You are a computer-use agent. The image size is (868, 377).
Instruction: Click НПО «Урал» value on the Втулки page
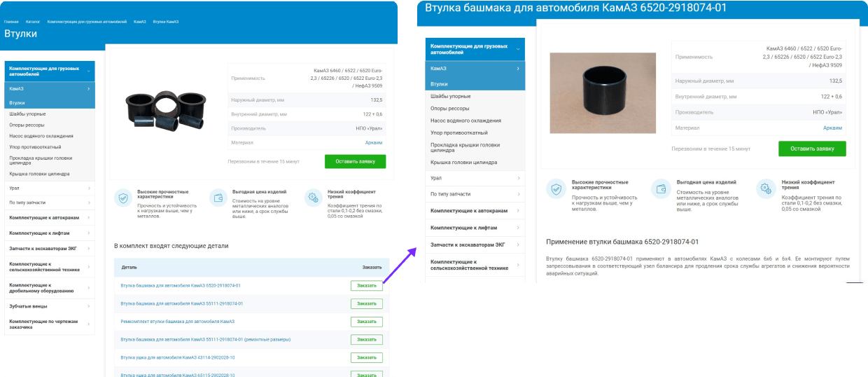pos(369,128)
